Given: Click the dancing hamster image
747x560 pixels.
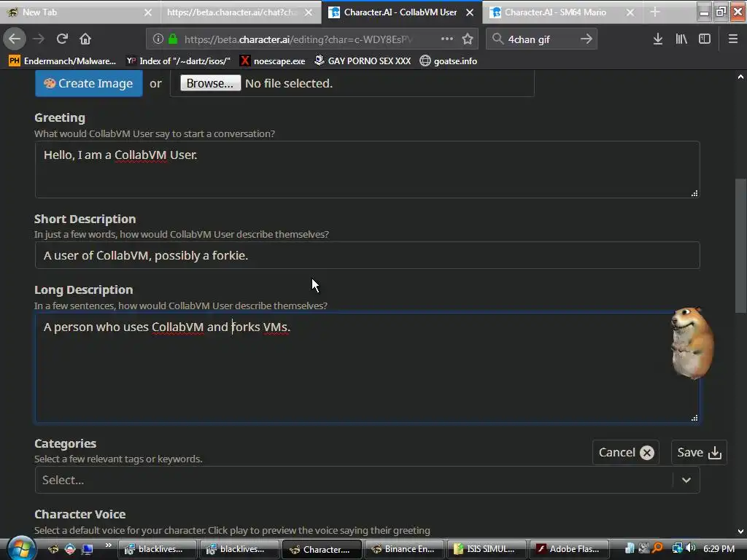Looking at the screenshot, I should [x=692, y=343].
